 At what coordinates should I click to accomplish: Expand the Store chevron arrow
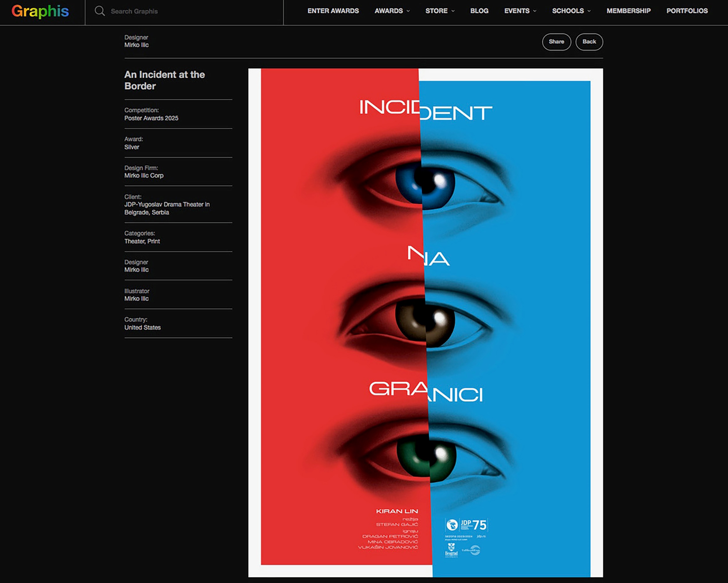(453, 11)
